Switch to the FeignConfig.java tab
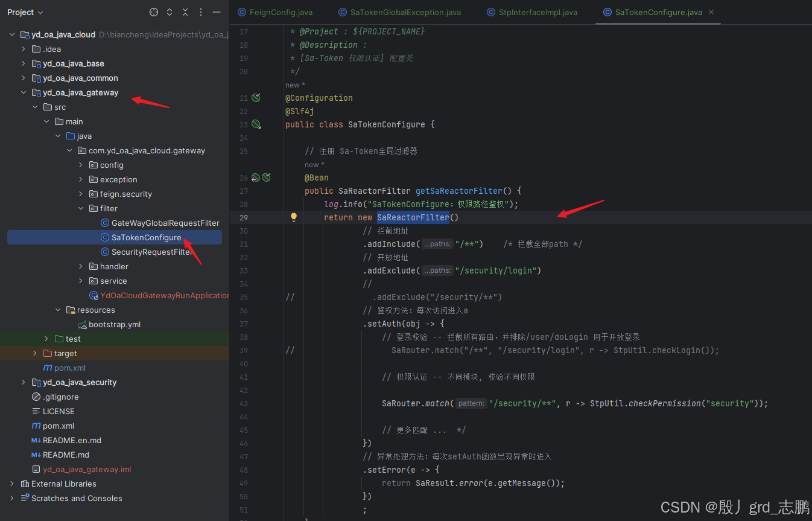 (274, 12)
